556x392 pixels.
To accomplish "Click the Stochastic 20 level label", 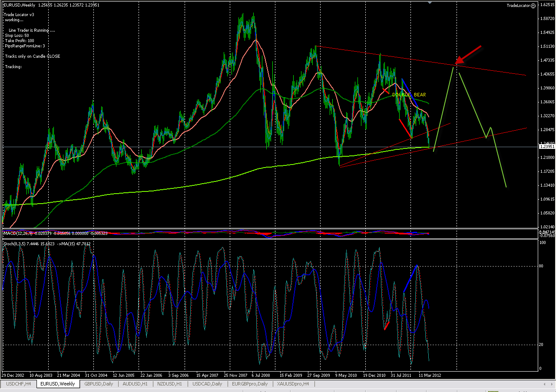I will click(541, 345).
